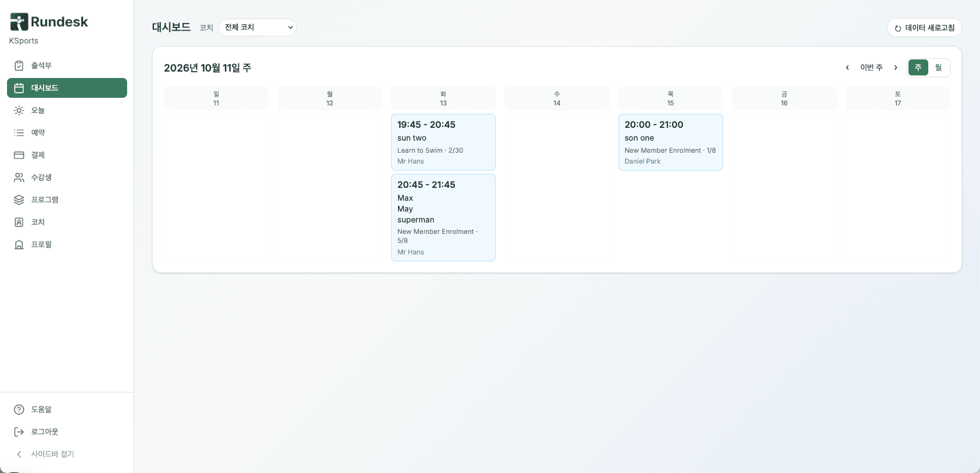Open the 출석부 menu item
Screen dimensions: 980x473
click(x=67, y=66)
